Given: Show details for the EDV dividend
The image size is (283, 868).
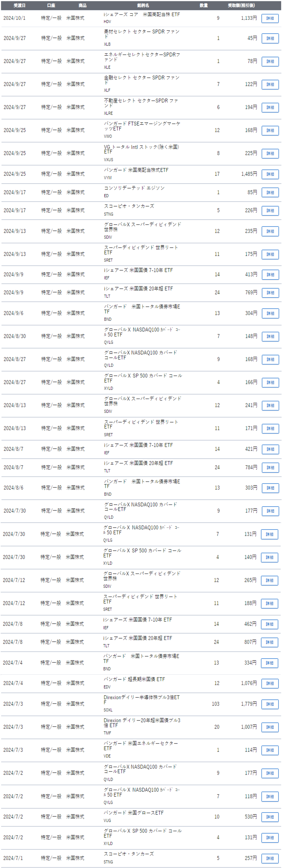Looking at the screenshot, I should [x=270, y=683].
